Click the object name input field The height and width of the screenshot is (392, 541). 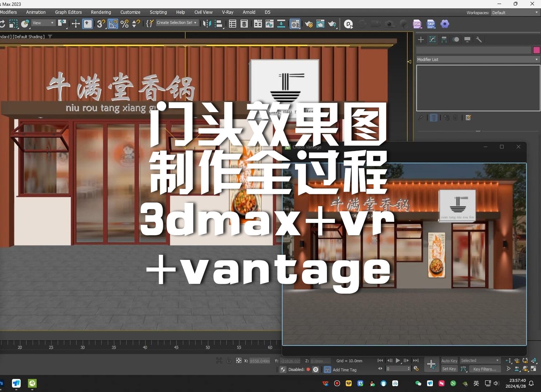pyautogui.click(x=474, y=50)
